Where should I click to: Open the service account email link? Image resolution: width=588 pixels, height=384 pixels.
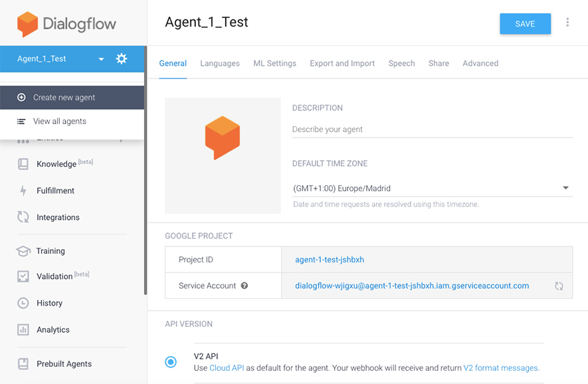click(x=412, y=286)
